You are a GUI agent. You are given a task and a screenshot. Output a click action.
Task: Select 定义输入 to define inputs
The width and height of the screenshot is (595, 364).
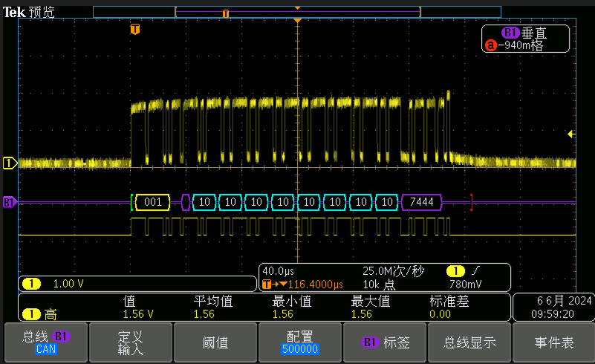click(x=131, y=342)
